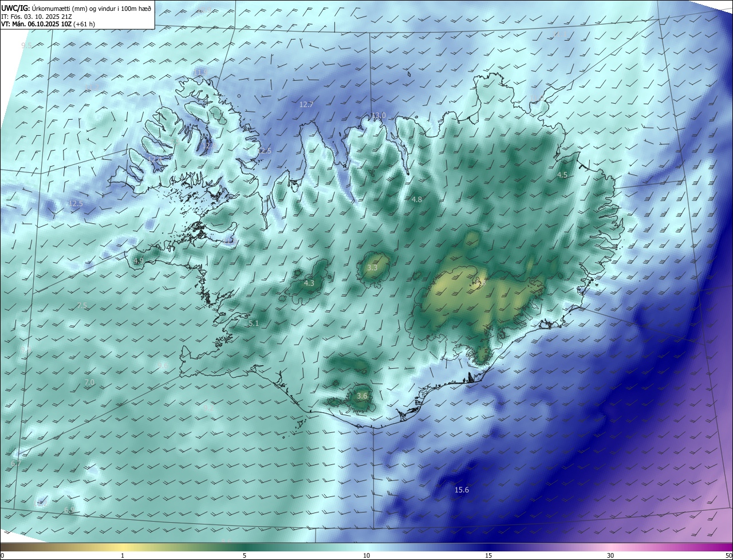Click the "15" tick on the colour scale
Viewport: 733px width, 560px height.
[x=488, y=555]
